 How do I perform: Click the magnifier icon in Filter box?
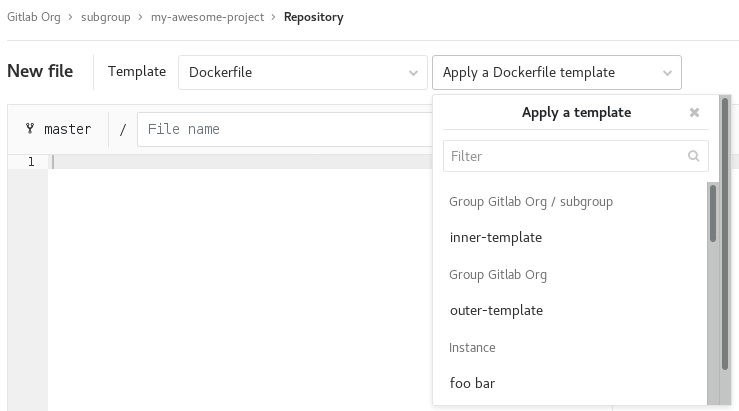(694, 156)
